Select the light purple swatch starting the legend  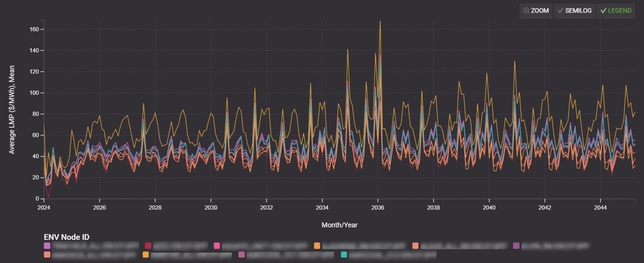(x=47, y=245)
